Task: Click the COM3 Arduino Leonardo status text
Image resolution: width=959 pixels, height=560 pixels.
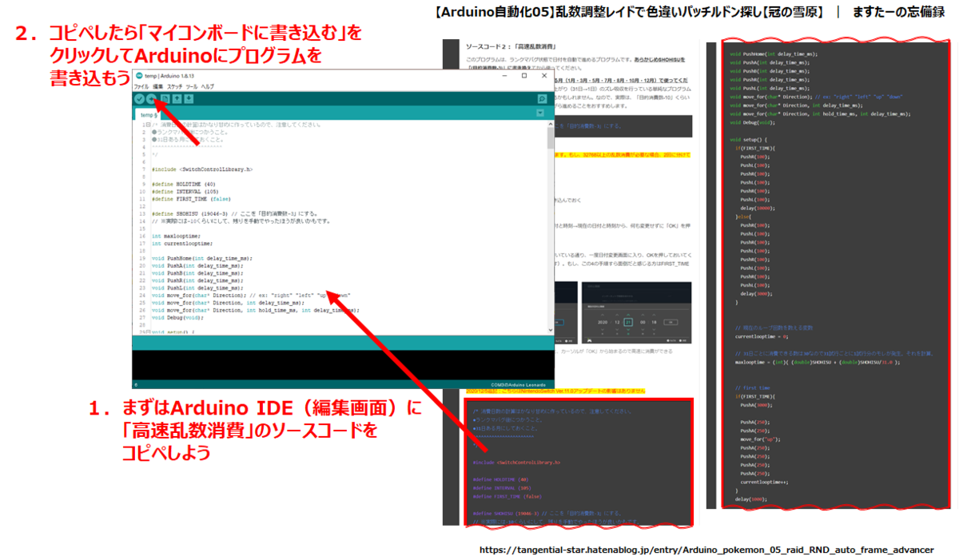Action: point(519,383)
